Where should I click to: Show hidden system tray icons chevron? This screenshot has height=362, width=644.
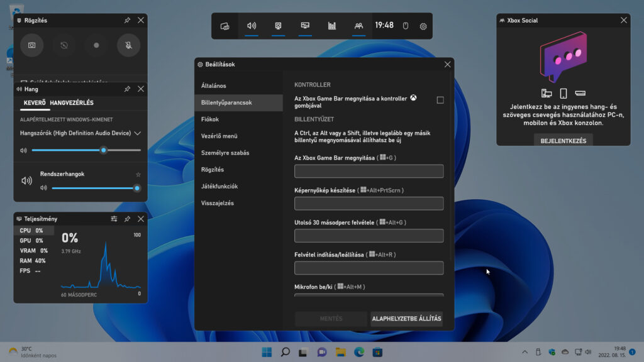pos(525,352)
